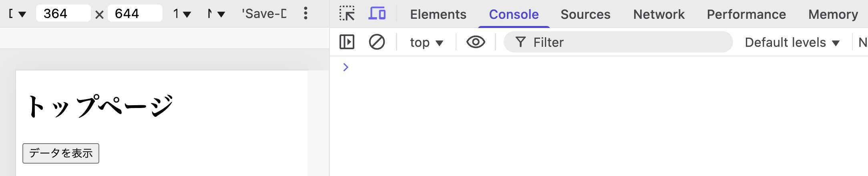The image size is (868, 176).
Task: Toggle the device toolbar icon
Action: [377, 14]
